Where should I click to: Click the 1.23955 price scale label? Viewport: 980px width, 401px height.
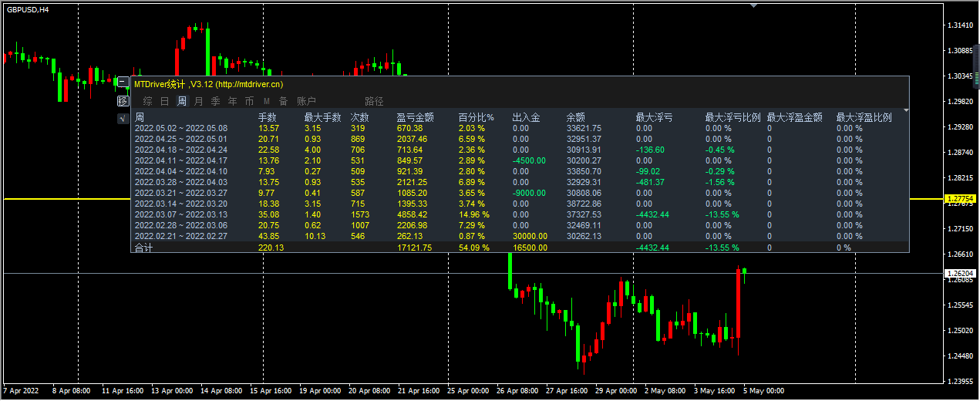pyautogui.click(x=960, y=382)
